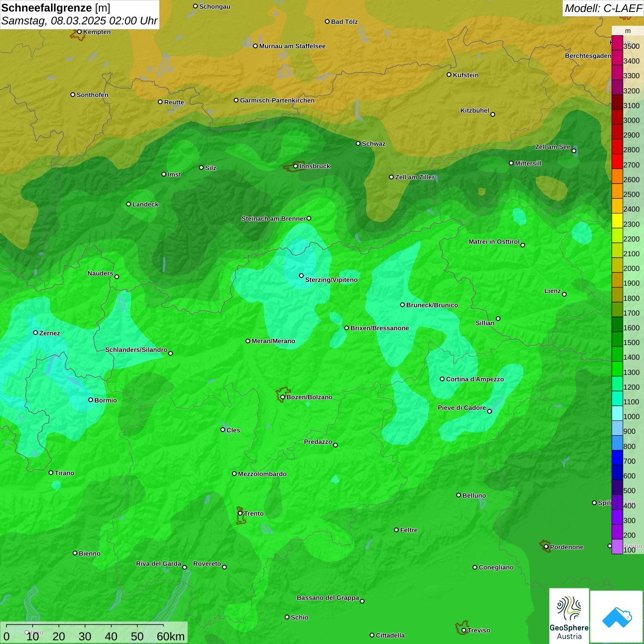644x644 pixels.
Task: Select the Treviso city marker
Action: 464,630
